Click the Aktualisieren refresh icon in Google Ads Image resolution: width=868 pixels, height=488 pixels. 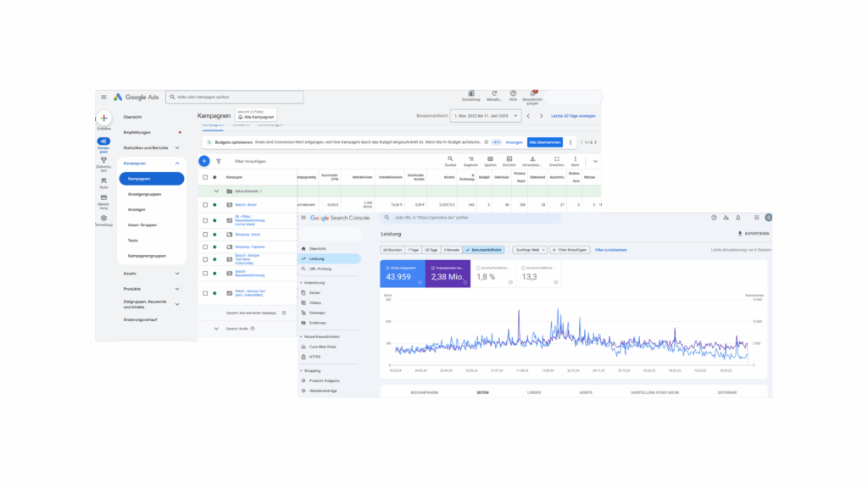click(x=494, y=93)
